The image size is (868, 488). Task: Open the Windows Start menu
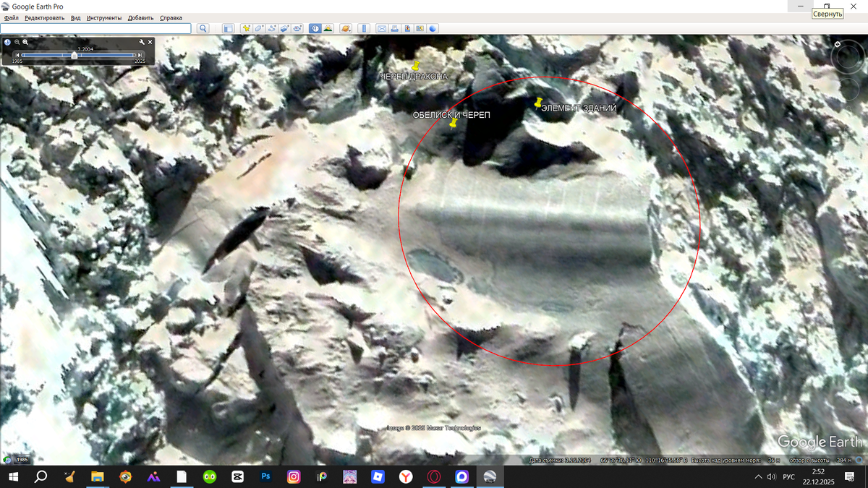[x=13, y=476]
